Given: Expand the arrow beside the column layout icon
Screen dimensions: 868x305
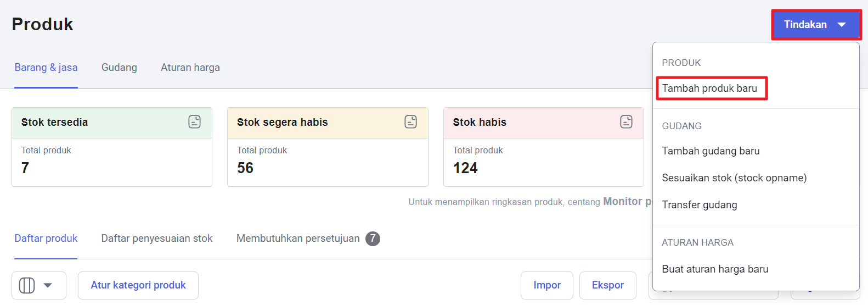Looking at the screenshot, I should (x=48, y=285).
